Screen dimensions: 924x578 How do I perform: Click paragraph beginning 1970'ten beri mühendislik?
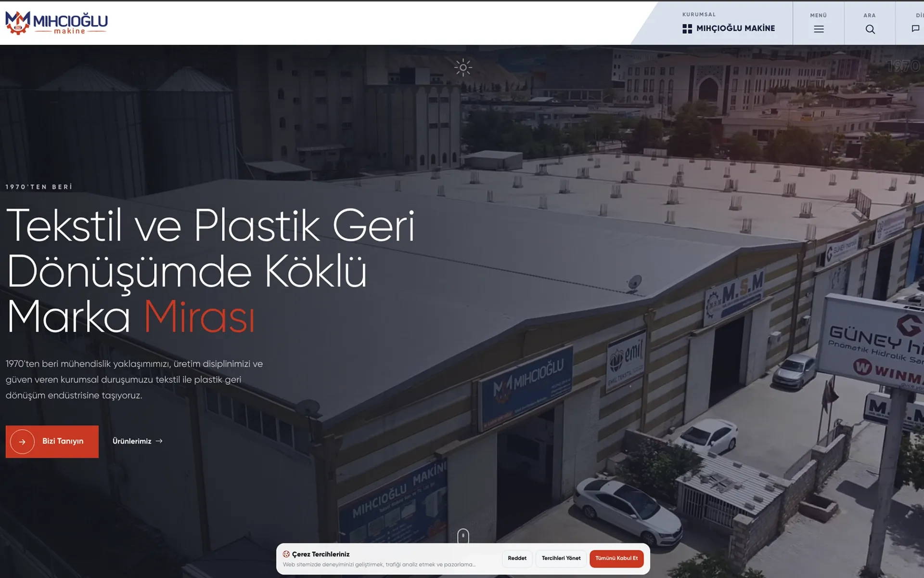click(x=134, y=380)
